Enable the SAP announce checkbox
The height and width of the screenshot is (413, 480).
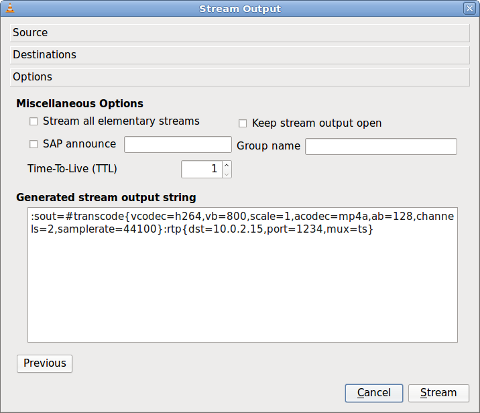pos(34,144)
